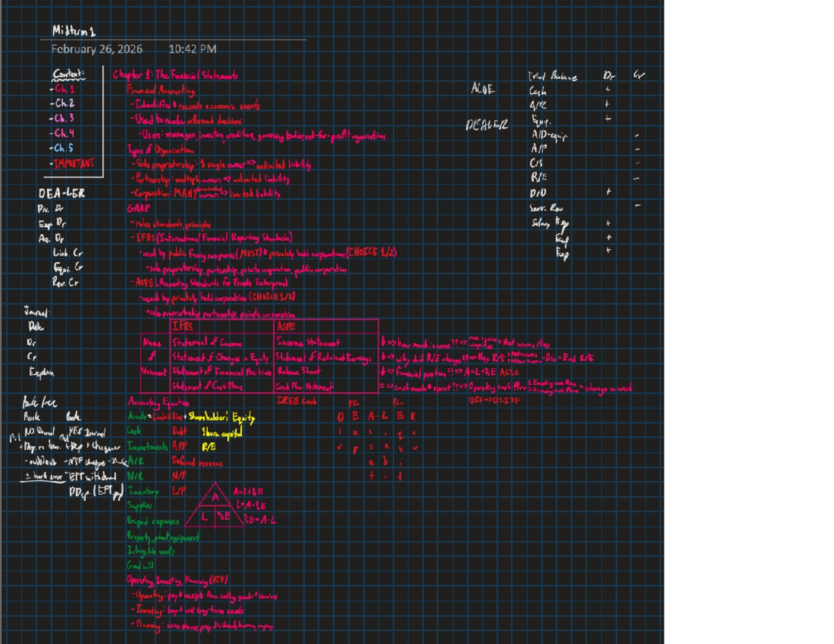This screenshot has width=834, height=644.
Task: Click the page title "Midterm 1"
Action: pyautogui.click(x=74, y=31)
